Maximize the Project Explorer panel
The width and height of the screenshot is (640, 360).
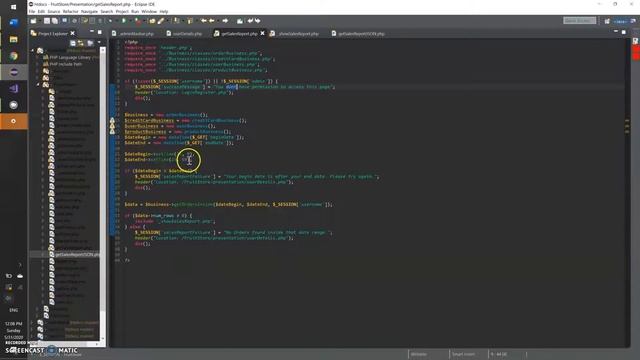click(x=100, y=32)
